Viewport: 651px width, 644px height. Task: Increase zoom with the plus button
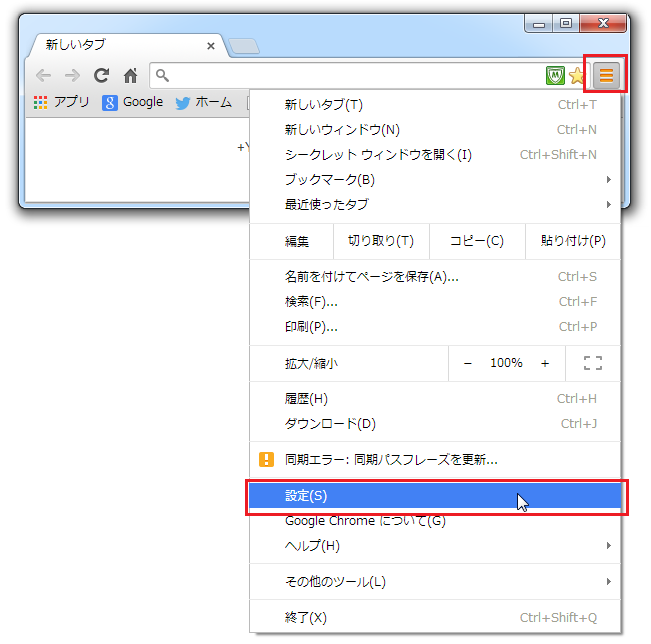[x=545, y=363]
